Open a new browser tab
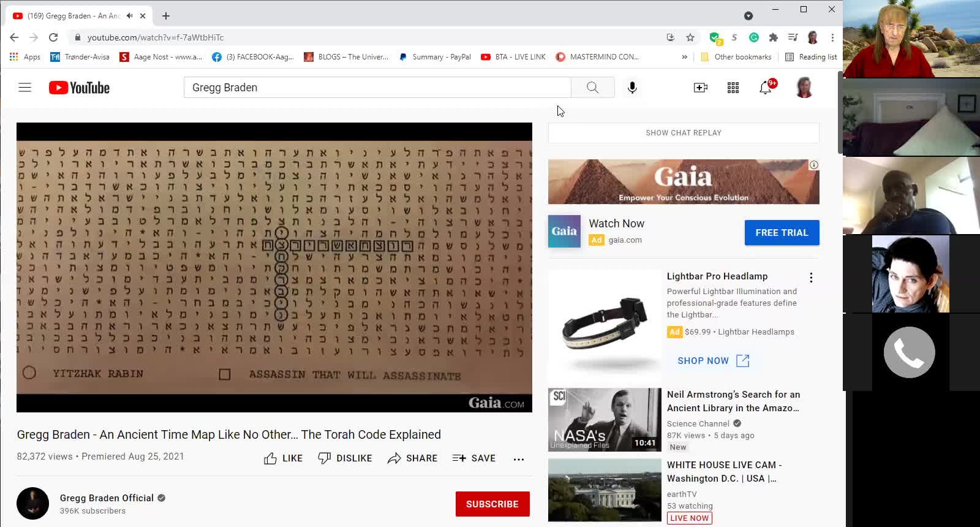The height and width of the screenshot is (527, 980). point(166,15)
